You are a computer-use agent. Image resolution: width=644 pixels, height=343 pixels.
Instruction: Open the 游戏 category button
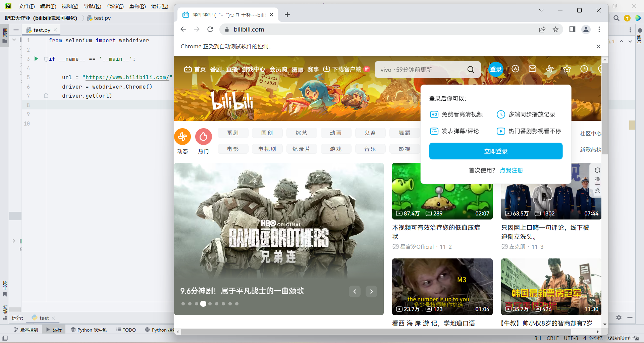(336, 149)
